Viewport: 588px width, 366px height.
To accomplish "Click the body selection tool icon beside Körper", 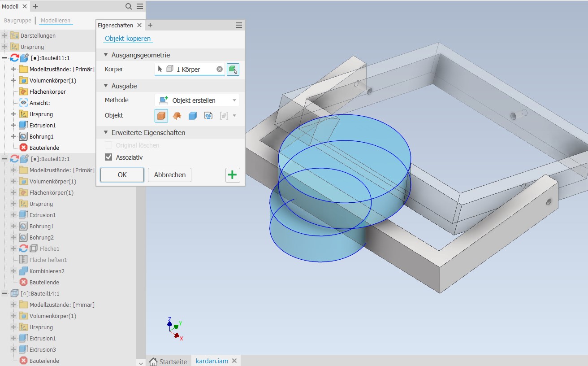I will pyautogui.click(x=233, y=70).
